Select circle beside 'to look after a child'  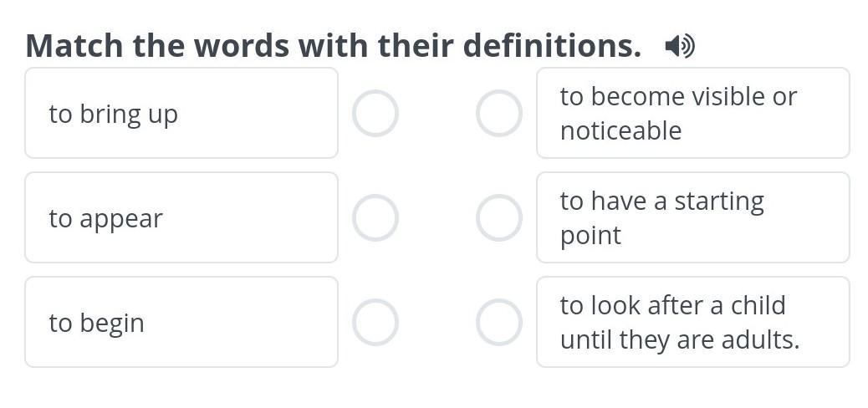tap(499, 323)
